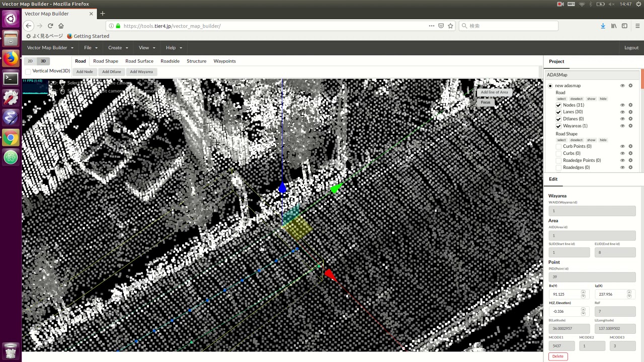This screenshot has width=644, height=362.
Task: Switch to the Roadside tab
Action: tap(170, 61)
